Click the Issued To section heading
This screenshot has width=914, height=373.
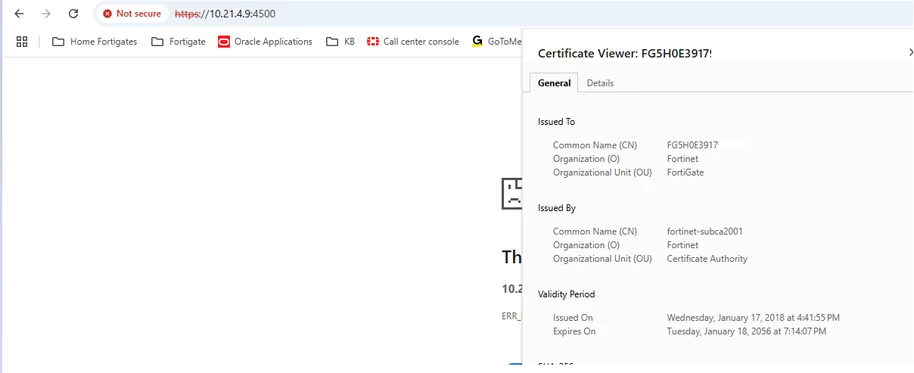(x=557, y=122)
